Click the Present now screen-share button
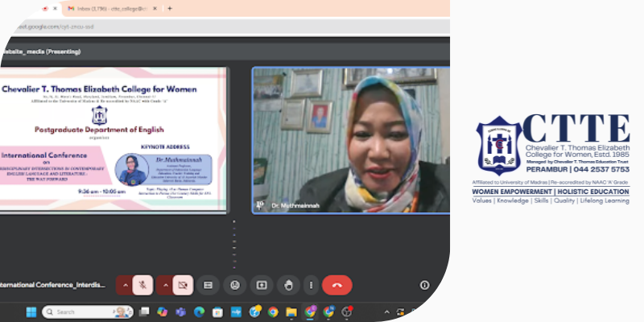This screenshot has height=322, width=644. 262,285
